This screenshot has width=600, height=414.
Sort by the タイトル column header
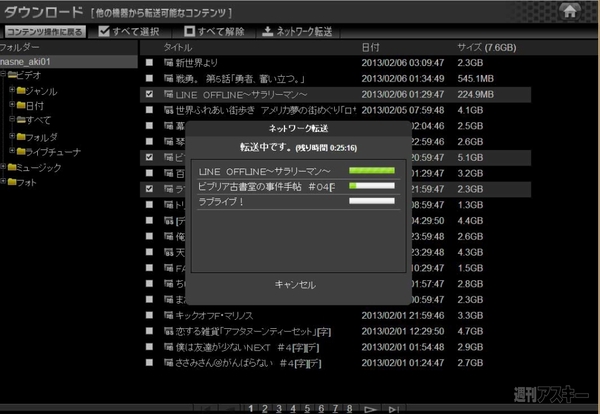tap(178, 47)
